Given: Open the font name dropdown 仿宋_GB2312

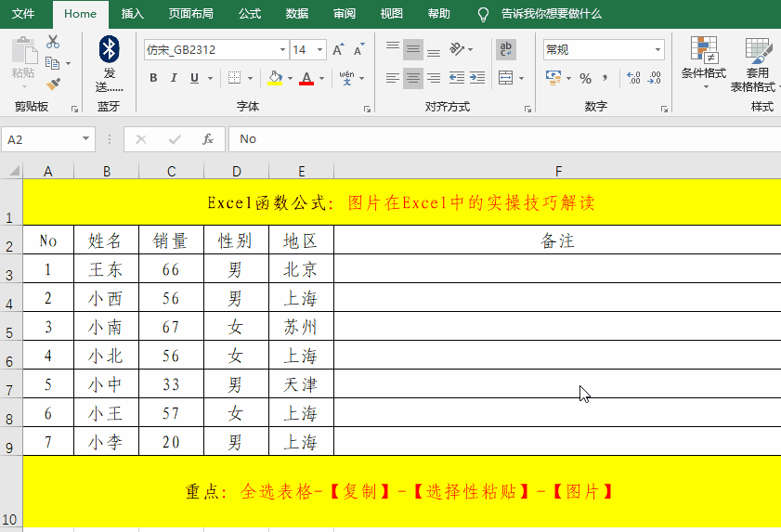Looking at the screenshot, I should point(282,50).
